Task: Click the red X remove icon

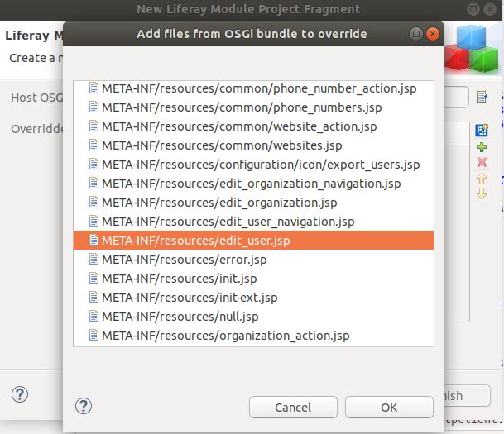Action: [x=482, y=162]
